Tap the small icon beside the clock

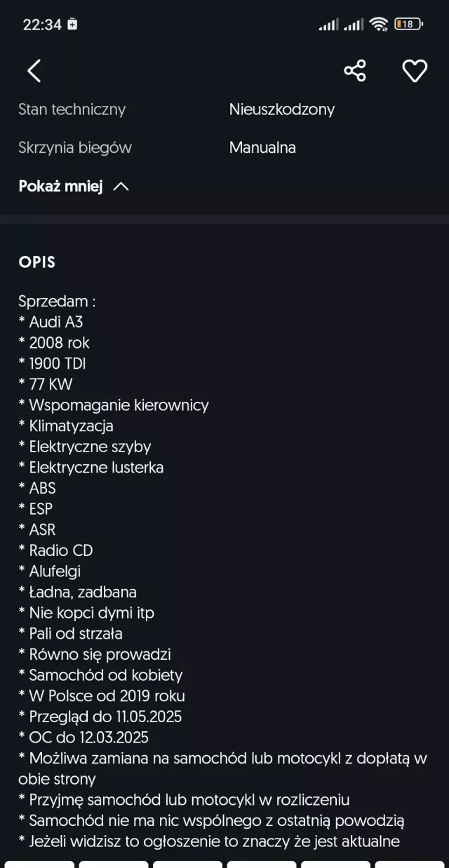72,25
